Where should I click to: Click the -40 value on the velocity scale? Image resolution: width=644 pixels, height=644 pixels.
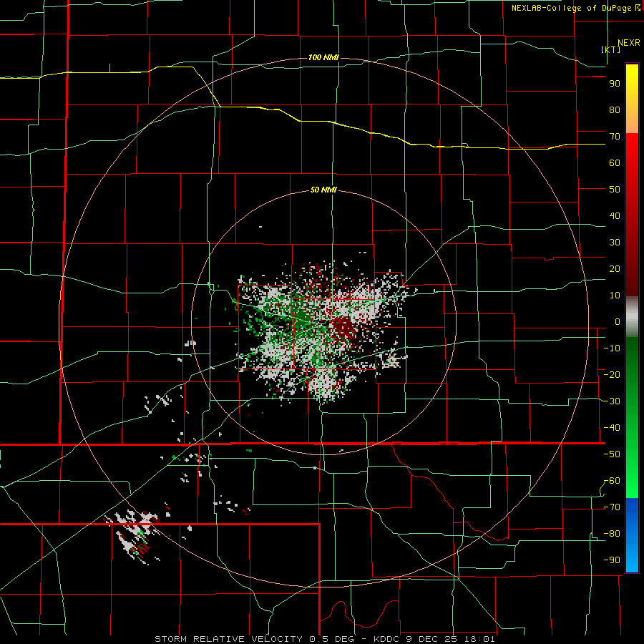[x=612, y=428]
